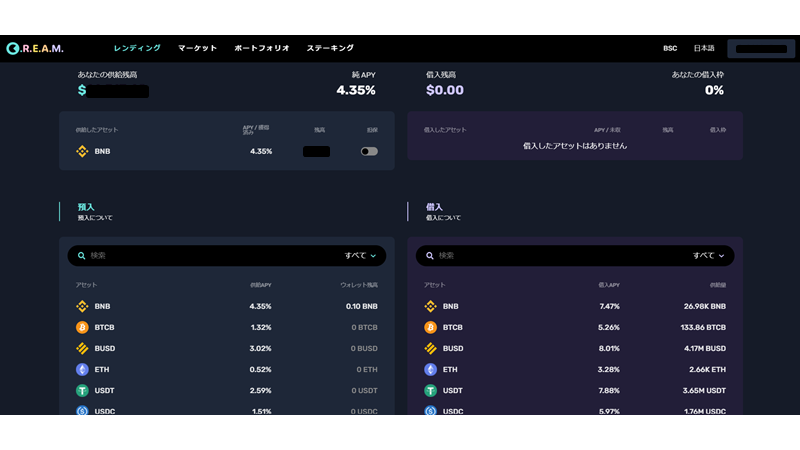Click the 3.65M USDT liquidity value
The height and width of the screenshot is (450, 800).
point(704,390)
